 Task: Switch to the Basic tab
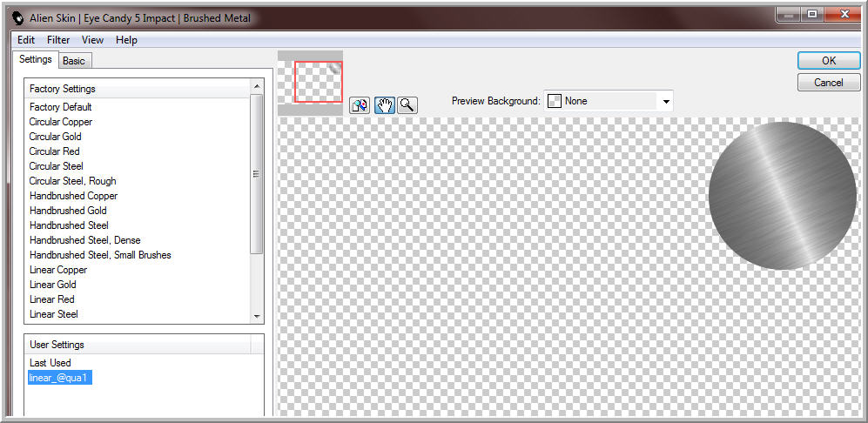[74, 61]
